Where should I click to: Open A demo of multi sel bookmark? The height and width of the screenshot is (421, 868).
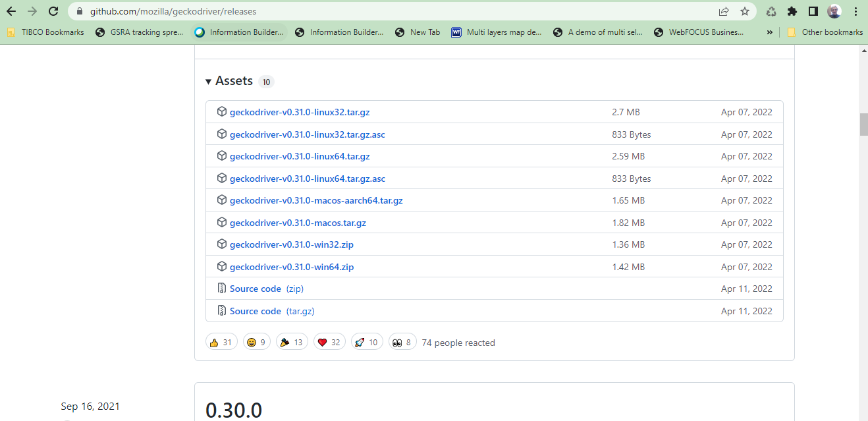click(x=598, y=32)
